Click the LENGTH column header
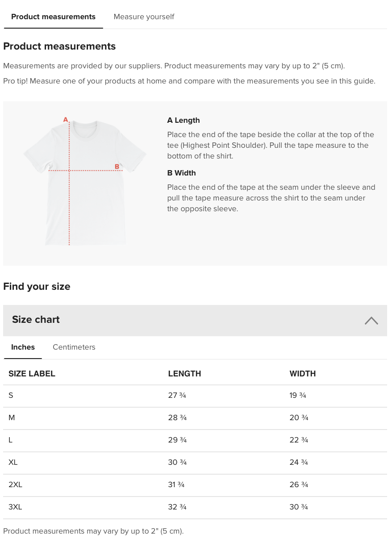This screenshot has width=392, height=551. 184,374
